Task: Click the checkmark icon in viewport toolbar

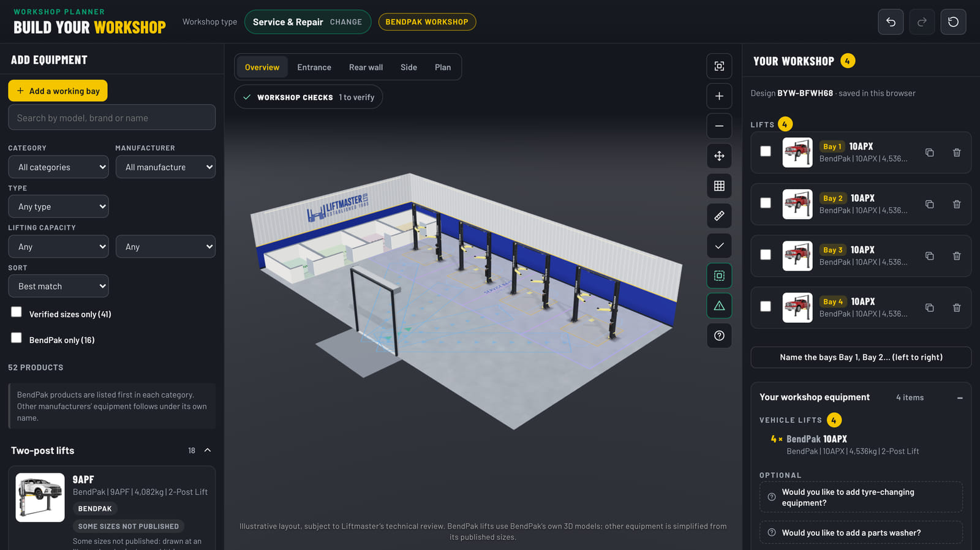Action: tap(719, 246)
